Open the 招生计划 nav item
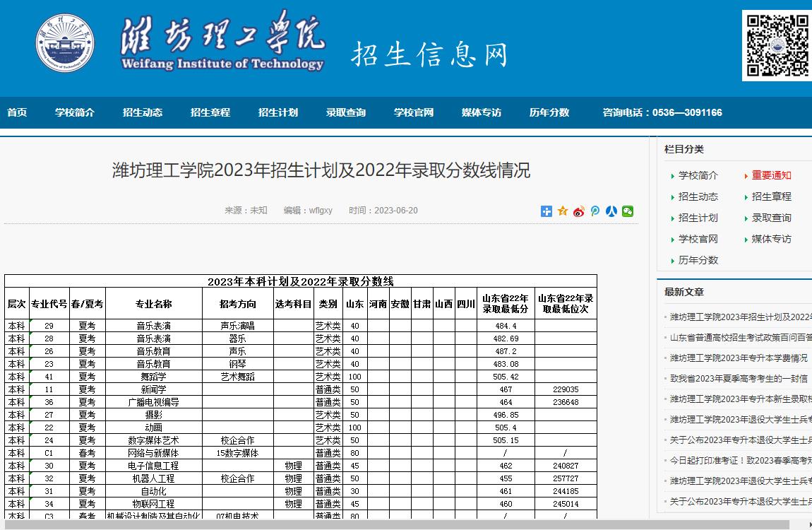 (x=278, y=112)
